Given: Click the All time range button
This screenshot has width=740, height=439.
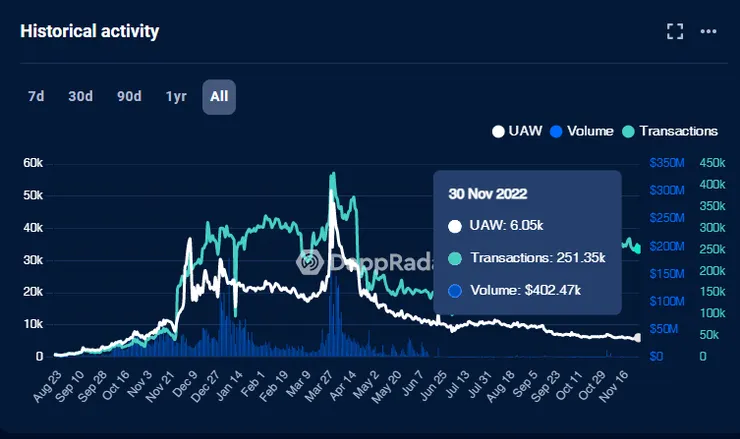Looking at the screenshot, I should (219, 97).
